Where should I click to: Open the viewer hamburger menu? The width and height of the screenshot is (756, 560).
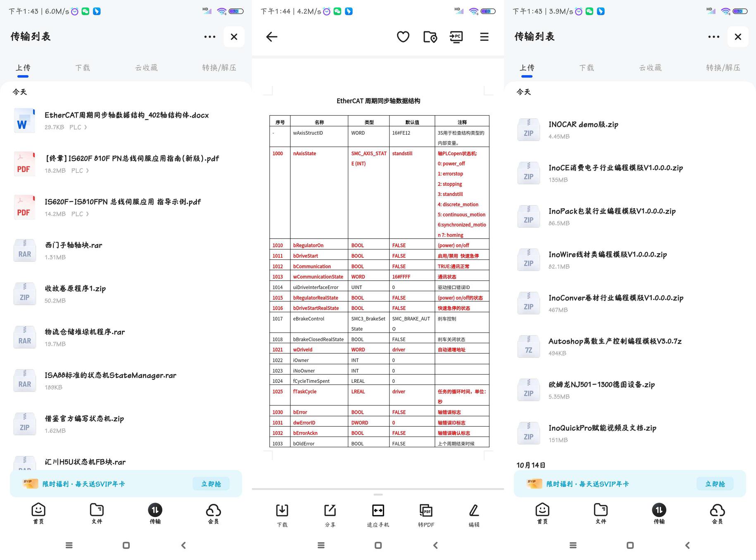coord(484,37)
